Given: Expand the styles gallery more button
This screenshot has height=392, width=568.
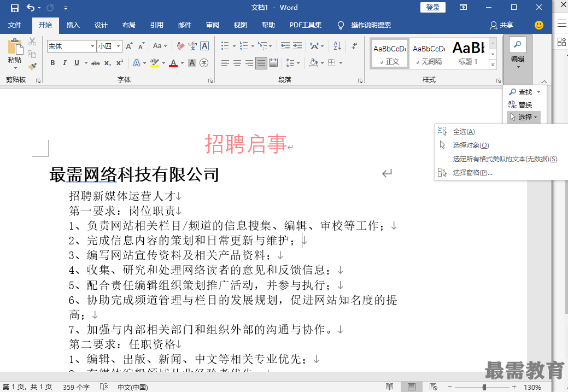Looking at the screenshot, I should 493,65.
